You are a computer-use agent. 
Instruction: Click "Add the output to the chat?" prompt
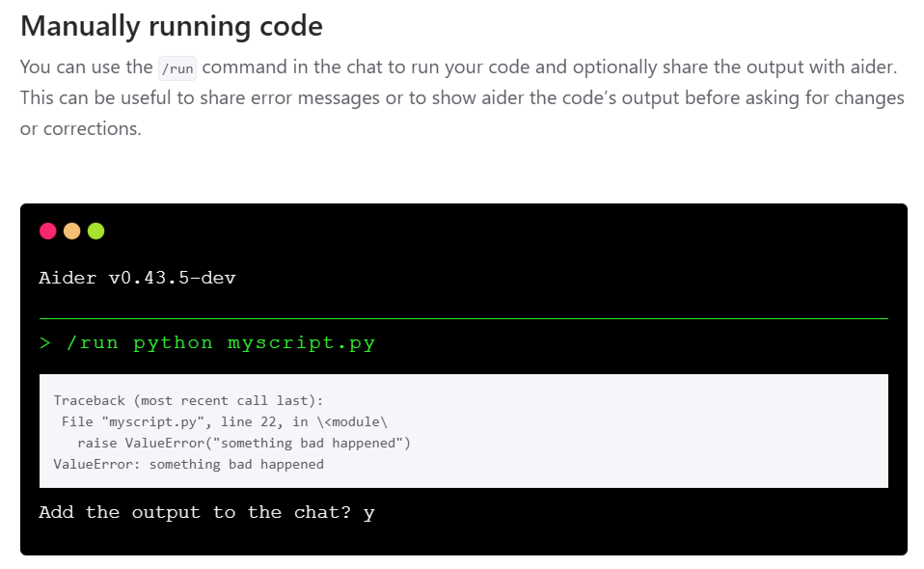click(195, 512)
